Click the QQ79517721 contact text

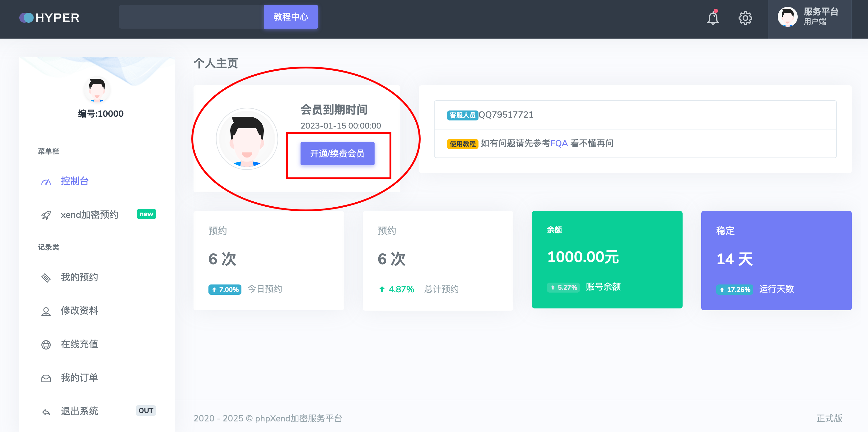506,115
